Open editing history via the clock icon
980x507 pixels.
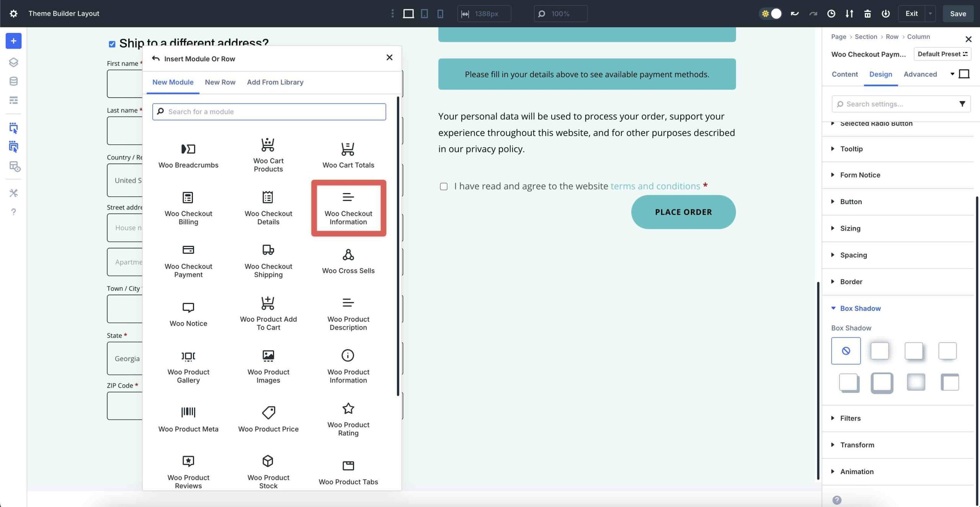[831, 13]
